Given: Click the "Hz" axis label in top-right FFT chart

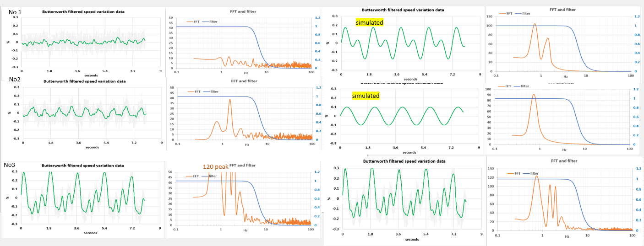Looking at the screenshot, I should click(x=565, y=77).
